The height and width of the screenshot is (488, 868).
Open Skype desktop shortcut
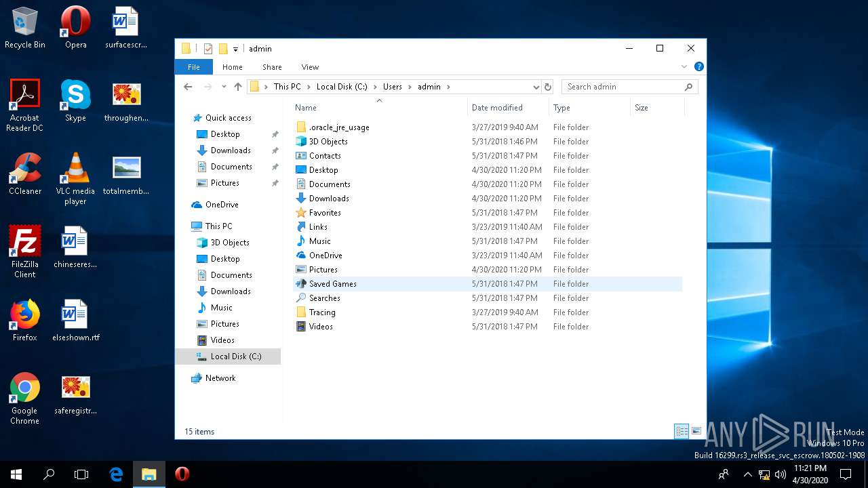point(75,100)
